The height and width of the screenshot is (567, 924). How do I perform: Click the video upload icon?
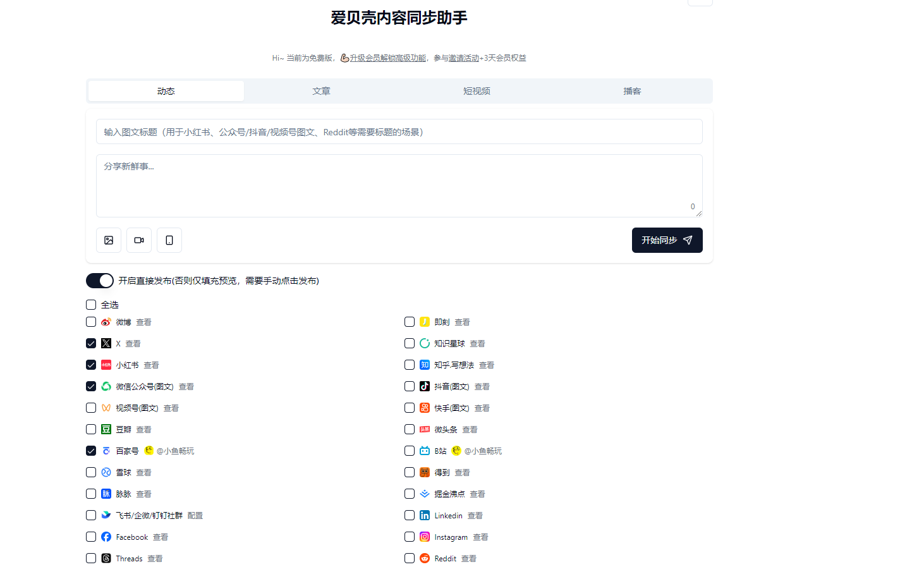coord(139,240)
